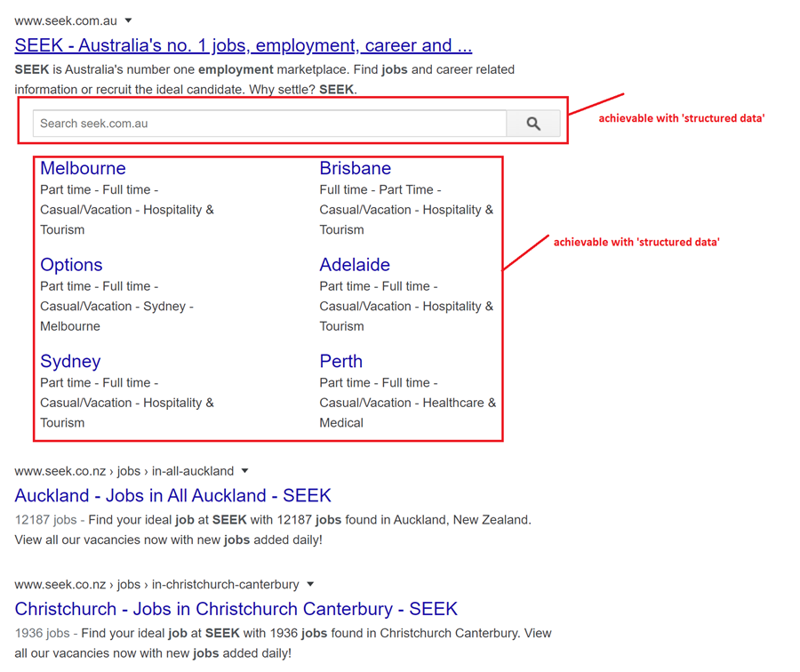800x672 pixels.
Task: Click 'Part time - Full time' under Sydney
Action: [95, 383]
